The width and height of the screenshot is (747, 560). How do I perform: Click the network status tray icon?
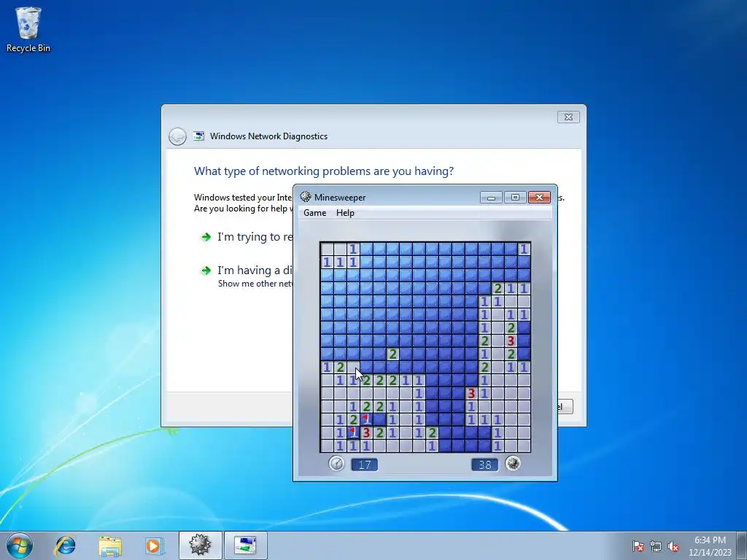point(656,546)
